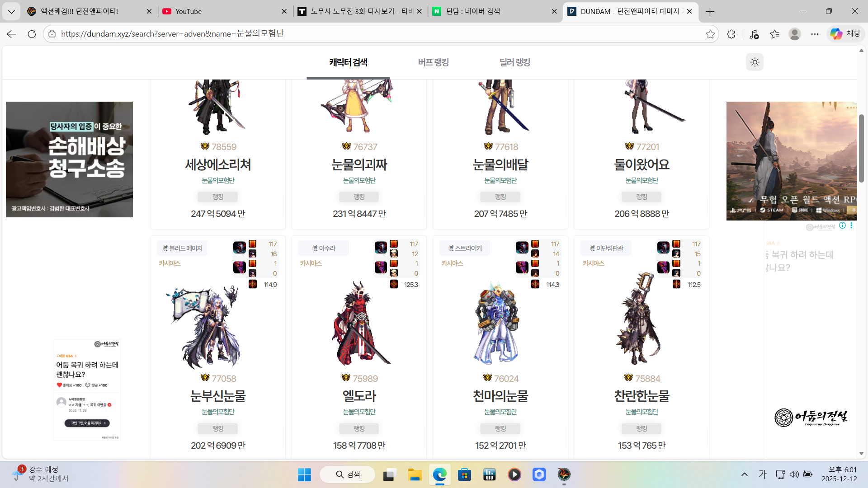The width and height of the screenshot is (868, 488).
Task: Open browser settings ellipsis menu
Action: 815,34
